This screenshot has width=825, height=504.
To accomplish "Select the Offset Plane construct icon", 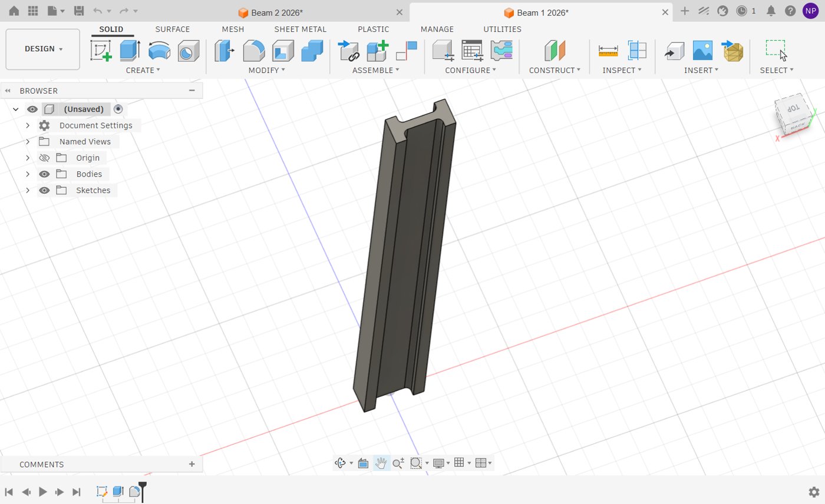I will (x=555, y=51).
